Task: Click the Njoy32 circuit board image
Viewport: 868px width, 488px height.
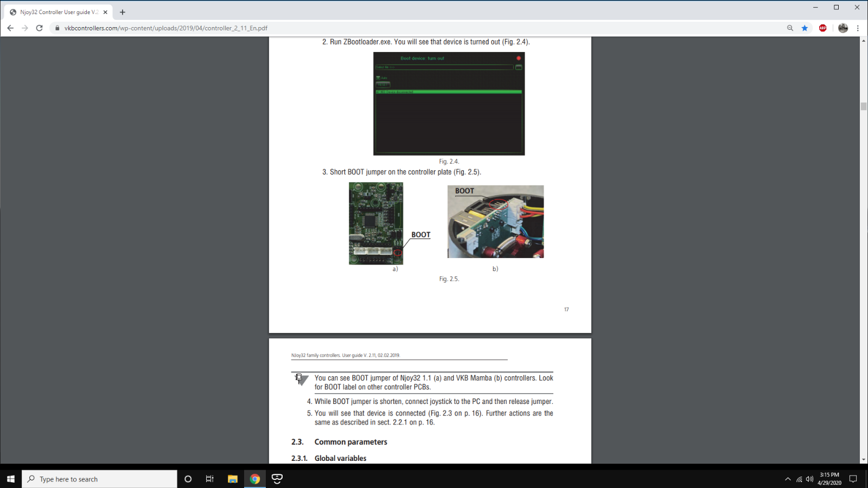Action: pyautogui.click(x=376, y=223)
